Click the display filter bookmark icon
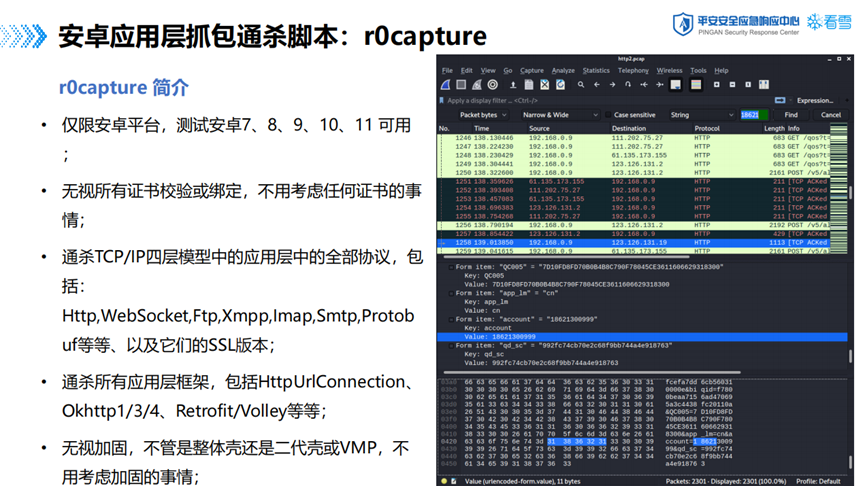The image size is (865, 486). pos(441,100)
